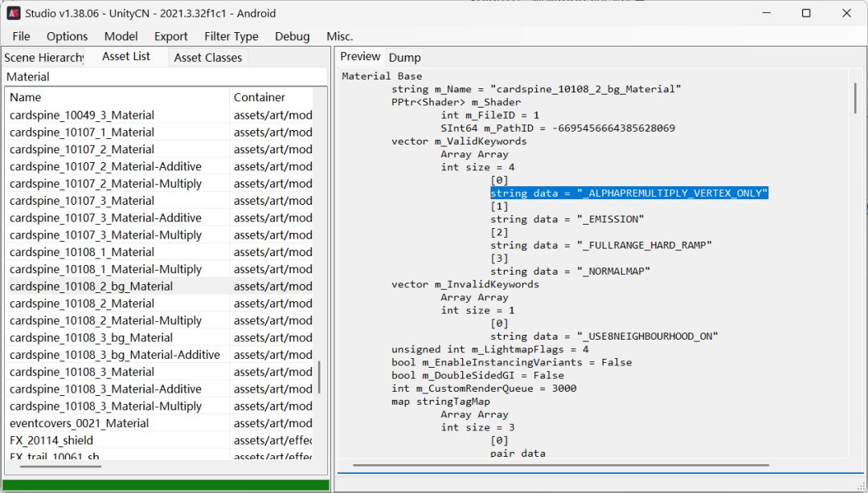The height and width of the screenshot is (493, 868).
Task: Open the Model menu
Action: [x=121, y=36]
